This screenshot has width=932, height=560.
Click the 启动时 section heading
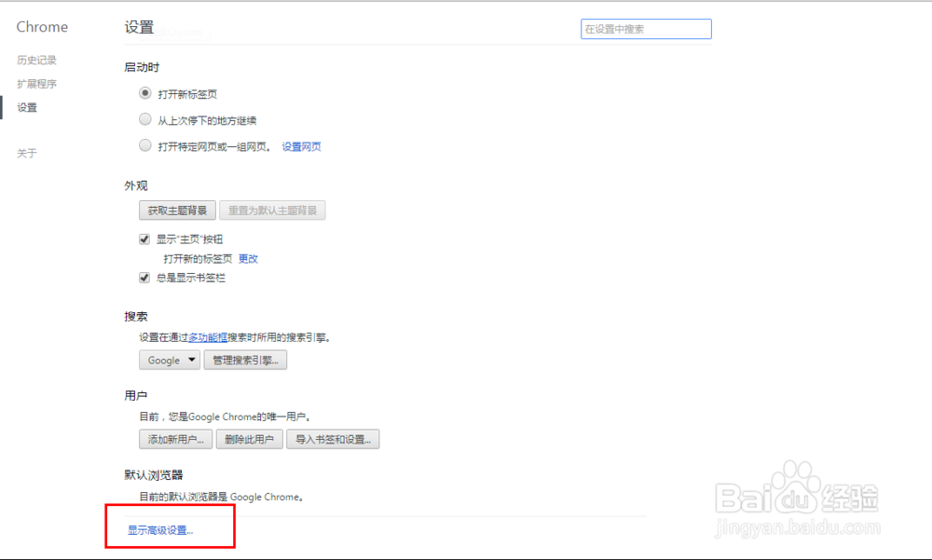click(142, 67)
